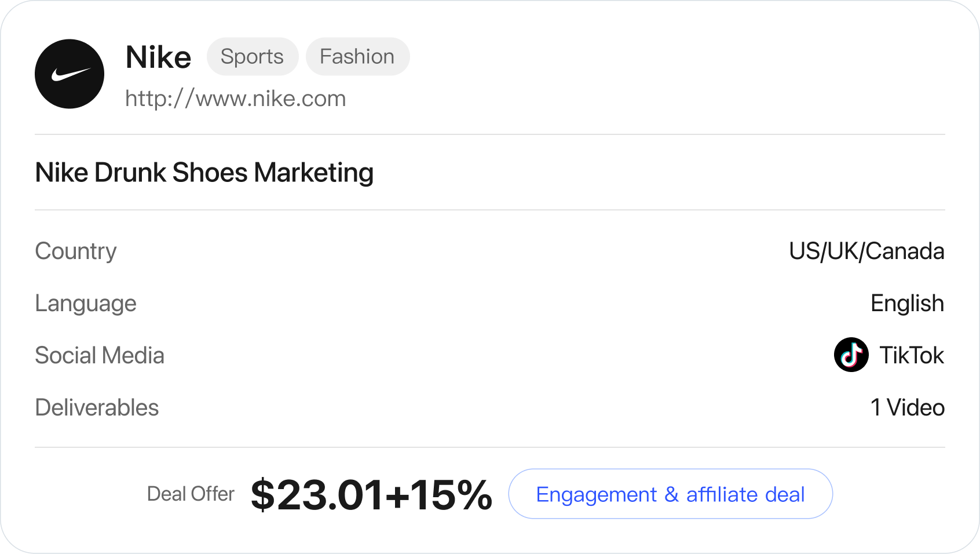
Task: Open the http://www.nike.com link
Action: pos(236,99)
